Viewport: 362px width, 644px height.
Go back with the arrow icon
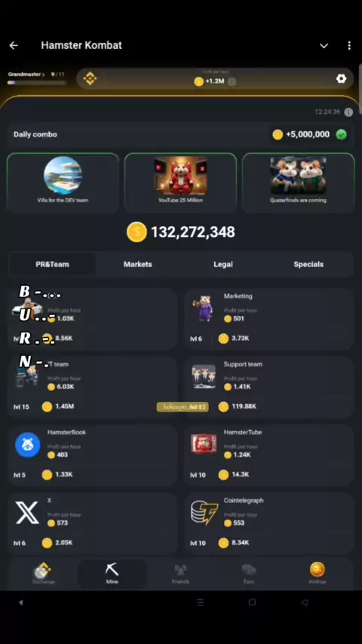point(14,45)
